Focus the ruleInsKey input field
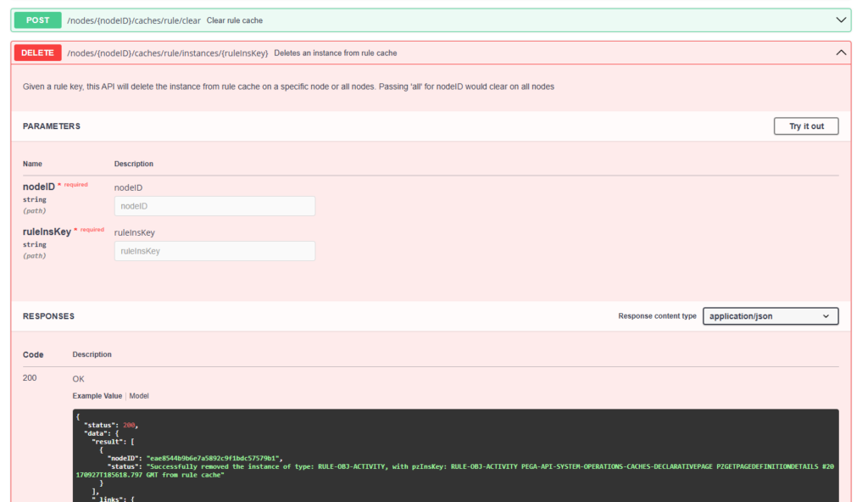This screenshot has width=868, height=502. click(x=214, y=251)
